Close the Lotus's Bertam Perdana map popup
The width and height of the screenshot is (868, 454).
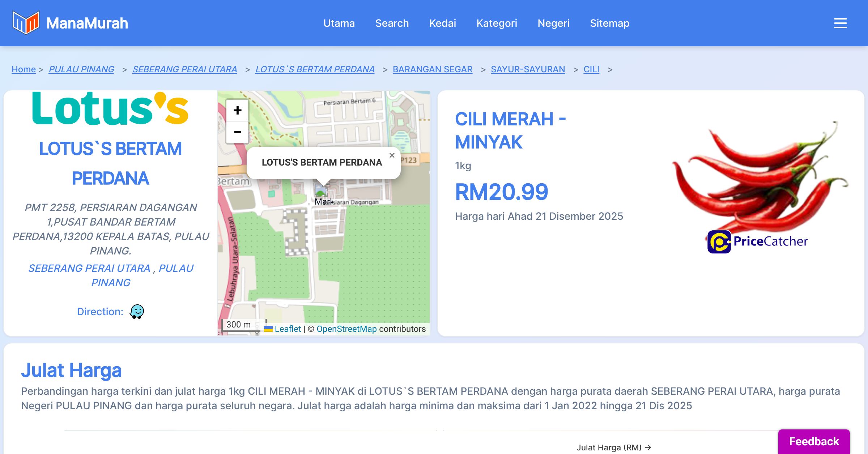pos(392,155)
